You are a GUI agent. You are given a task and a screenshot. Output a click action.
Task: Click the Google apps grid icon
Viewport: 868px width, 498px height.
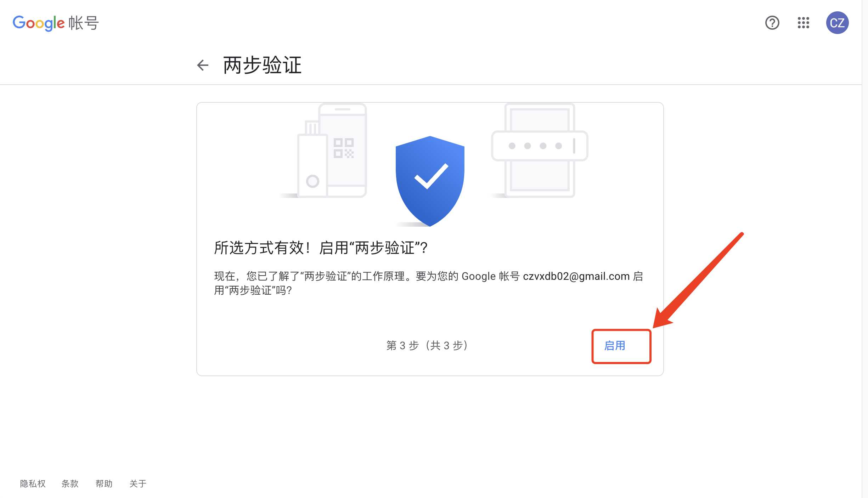(804, 23)
